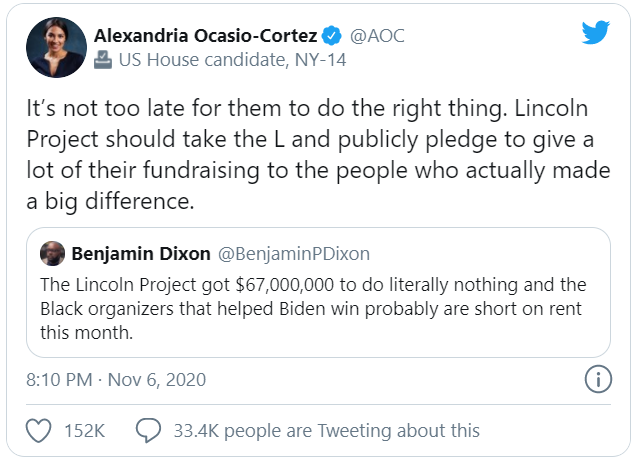Open the quoted tweet about the Lincoln Project $67,000,000
635x463 pixels.
pos(318,306)
